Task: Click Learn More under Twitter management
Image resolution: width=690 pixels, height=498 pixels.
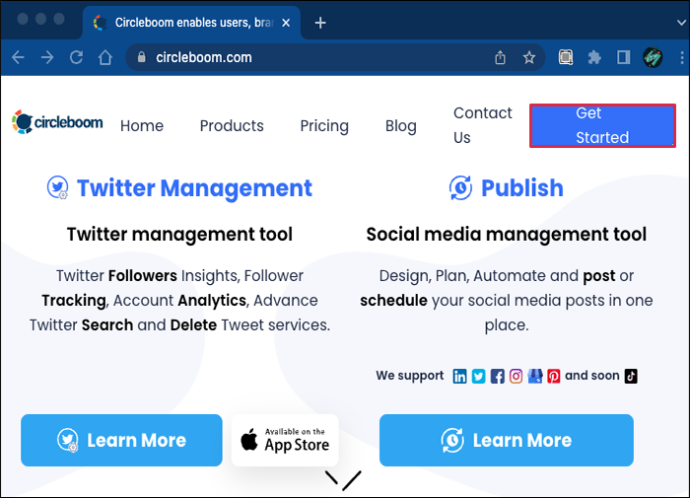Action: [121, 440]
